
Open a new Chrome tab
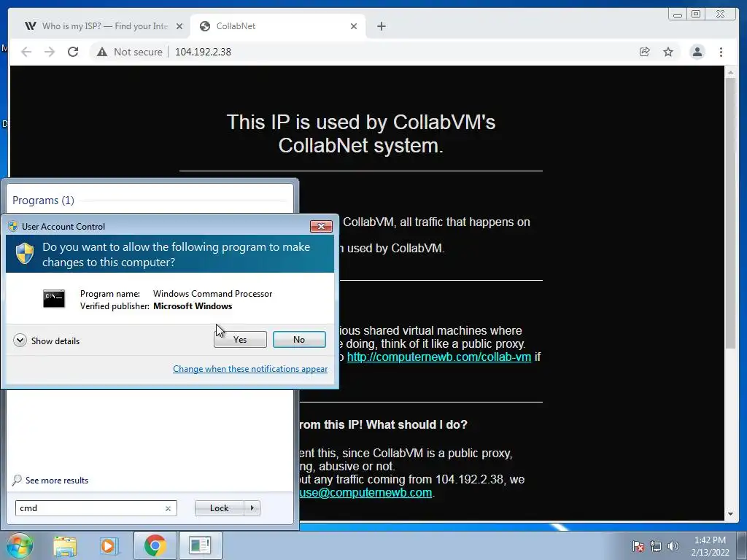381,26
